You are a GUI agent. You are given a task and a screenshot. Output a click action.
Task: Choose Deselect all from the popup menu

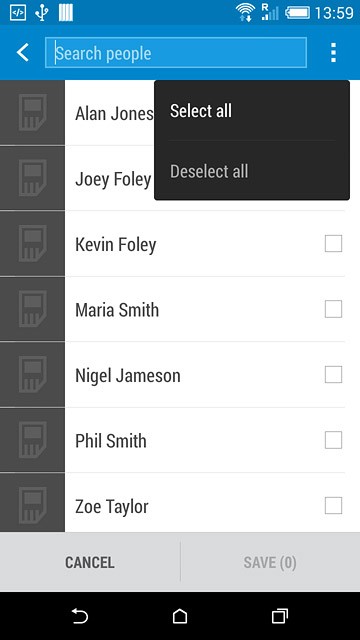coord(252,171)
